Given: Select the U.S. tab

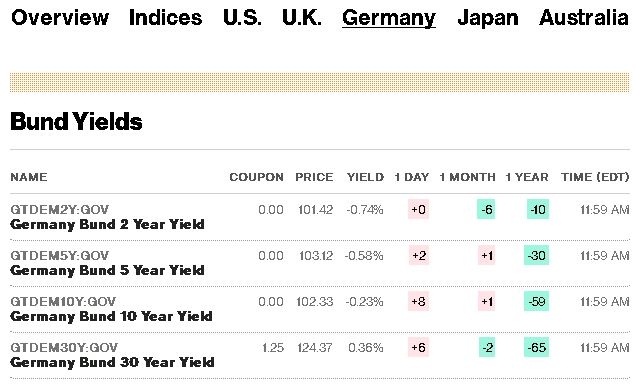Looking at the screenshot, I should point(242,18).
